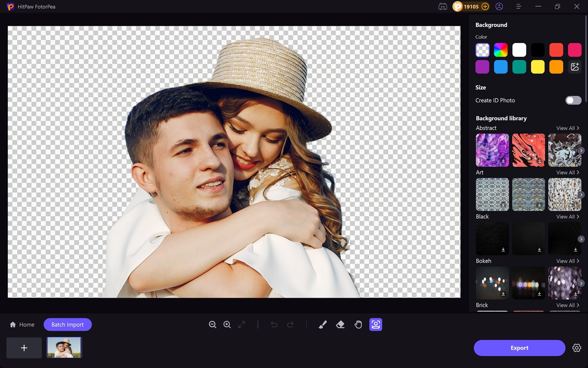Image resolution: width=588 pixels, height=368 pixels.
Task: Click the Export button
Action: (519, 348)
